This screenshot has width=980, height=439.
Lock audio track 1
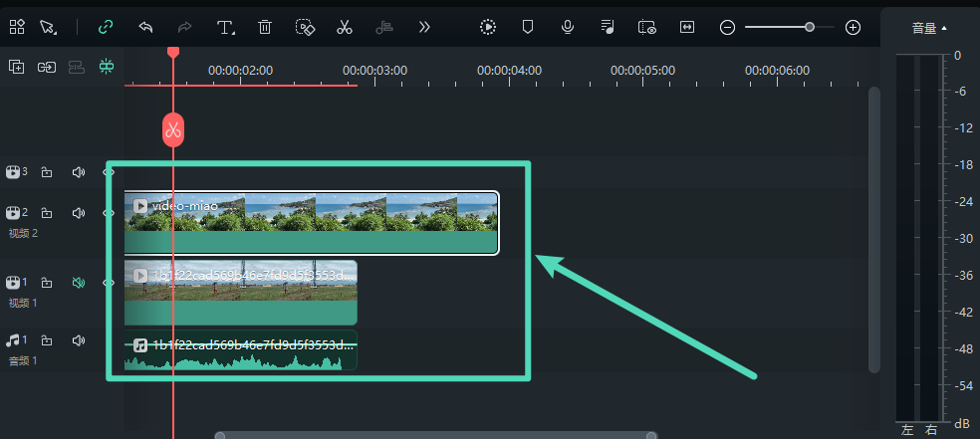(47, 340)
